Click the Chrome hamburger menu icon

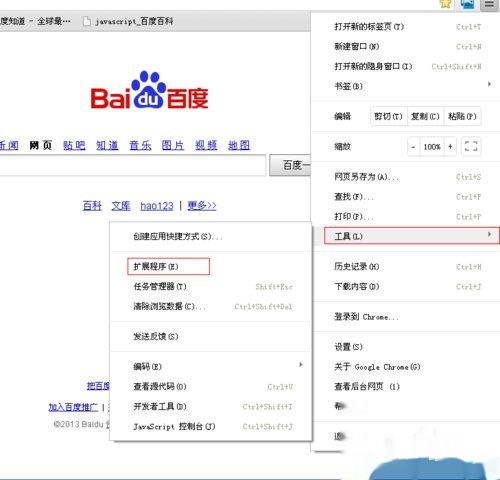[x=489, y=5]
